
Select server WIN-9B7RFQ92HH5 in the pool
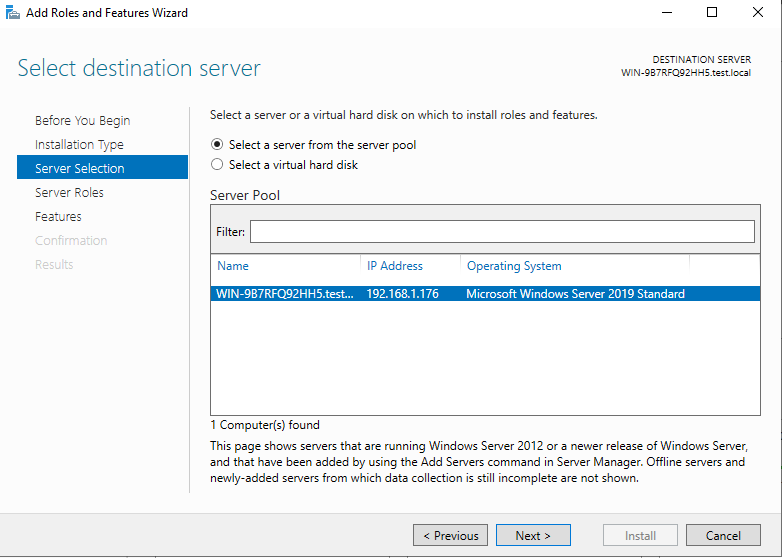(285, 294)
